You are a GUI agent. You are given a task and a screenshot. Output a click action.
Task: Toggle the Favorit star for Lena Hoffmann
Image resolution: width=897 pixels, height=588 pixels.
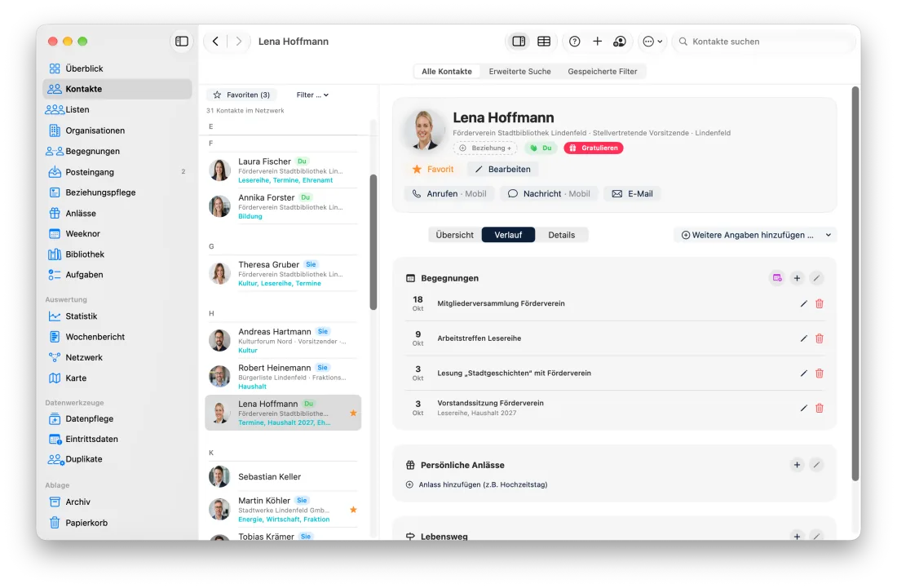click(432, 170)
